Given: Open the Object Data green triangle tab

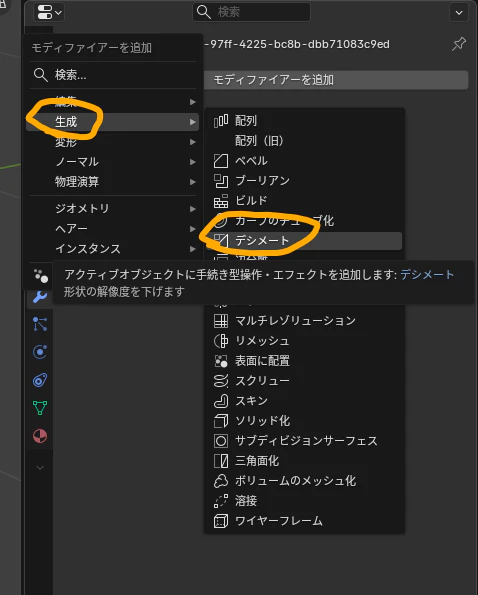Looking at the screenshot, I should tap(40, 408).
